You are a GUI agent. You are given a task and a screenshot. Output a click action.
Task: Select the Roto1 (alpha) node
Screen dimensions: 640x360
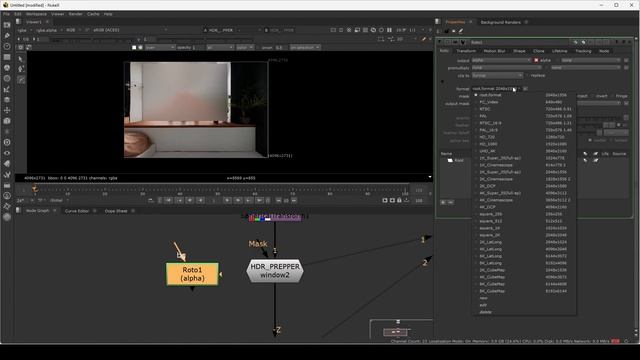tap(192, 274)
